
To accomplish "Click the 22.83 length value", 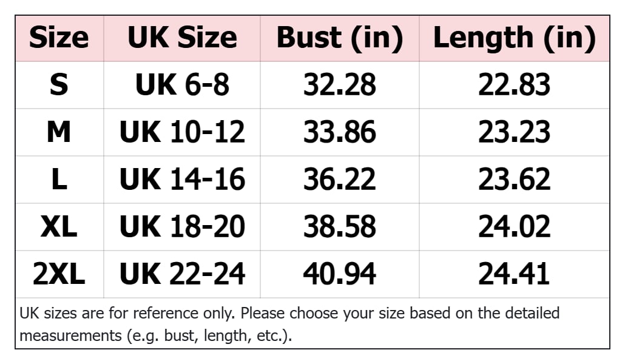I will coord(514,85).
